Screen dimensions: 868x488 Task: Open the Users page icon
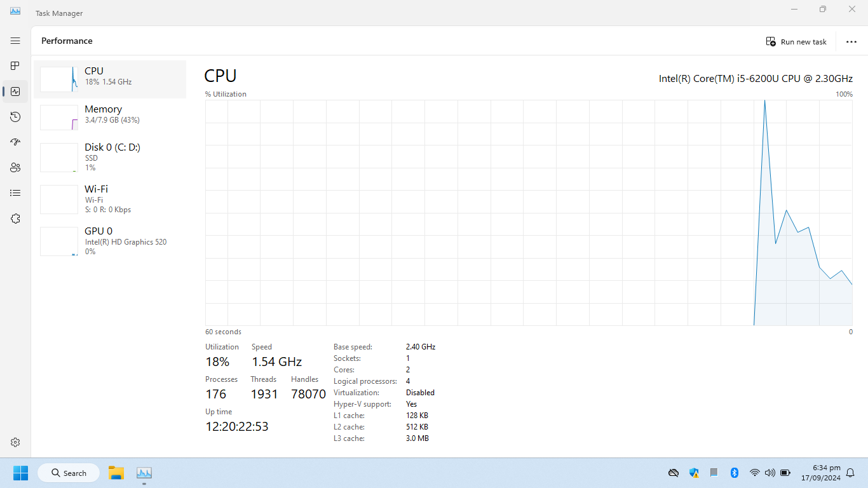point(15,168)
